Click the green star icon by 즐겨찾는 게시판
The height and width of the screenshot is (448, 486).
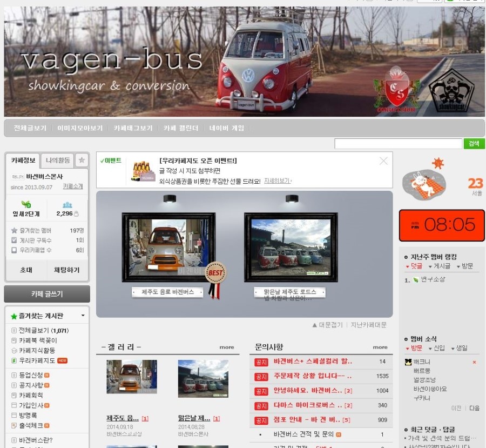[x=13, y=316]
